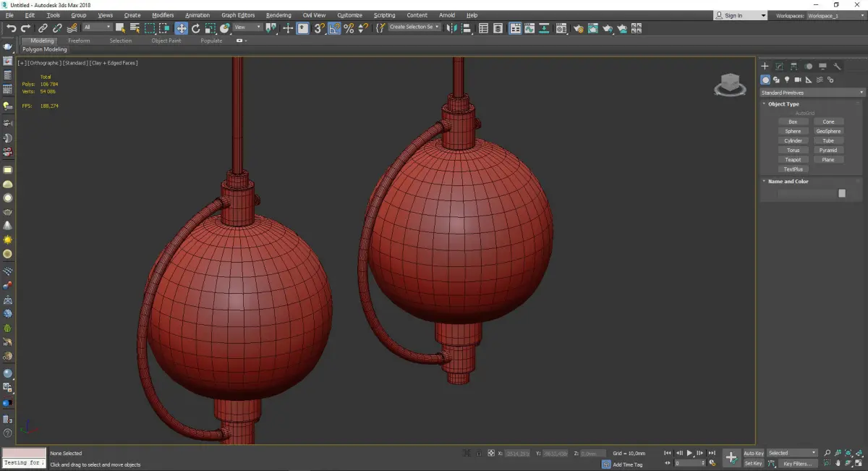Image resolution: width=868 pixels, height=471 pixels.
Task: Open the Modify panel tab icon
Action: pyautogui.click(x=779, y=67)
